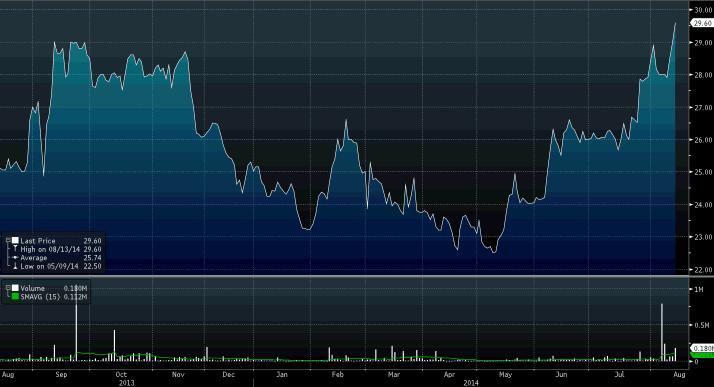Click the Apr month label on time axis

[449, 374]
